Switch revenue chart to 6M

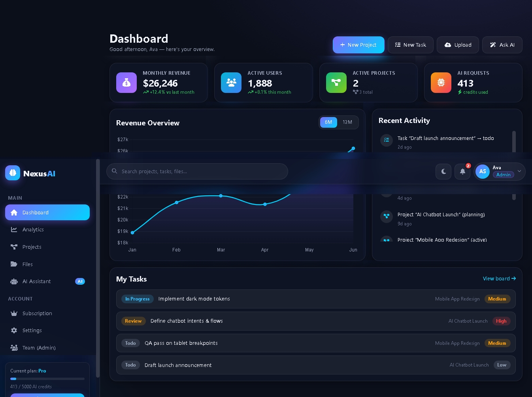328,122
